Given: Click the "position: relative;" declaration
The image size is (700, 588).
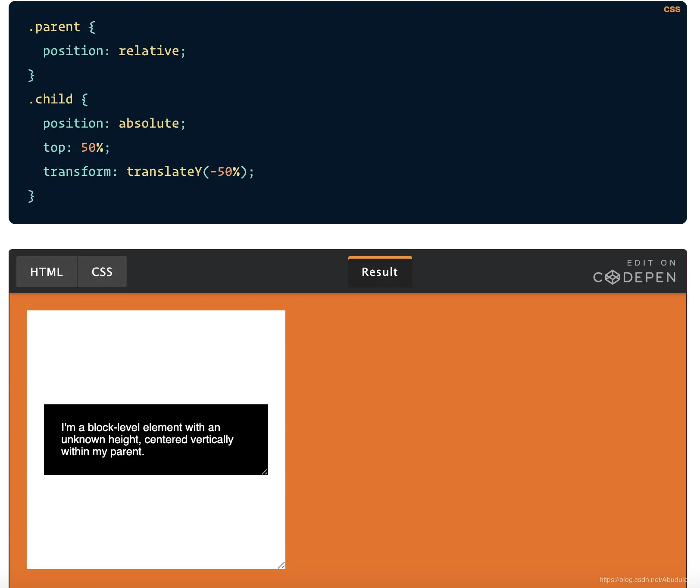Looking at the screenshot, I should tap(115, 51).
